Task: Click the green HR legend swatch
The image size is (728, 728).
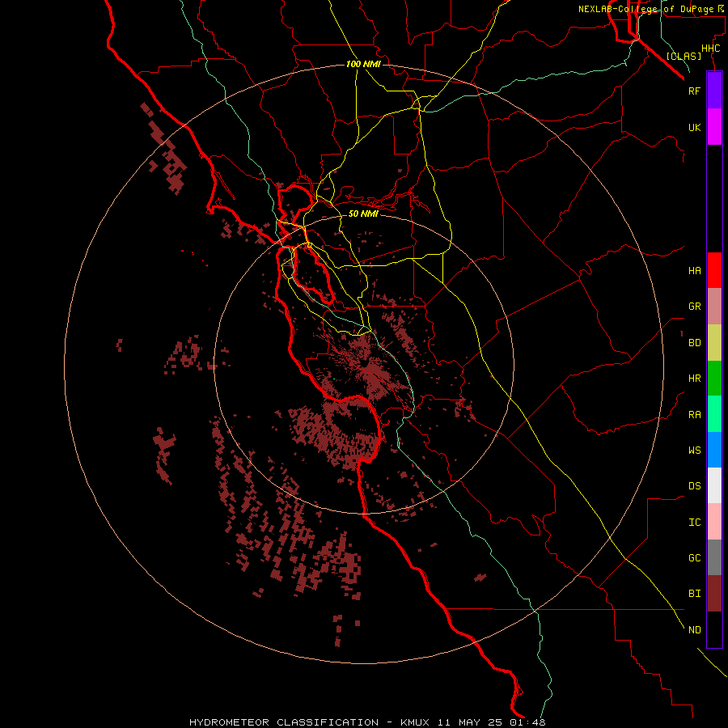Action: click(714, 379)
